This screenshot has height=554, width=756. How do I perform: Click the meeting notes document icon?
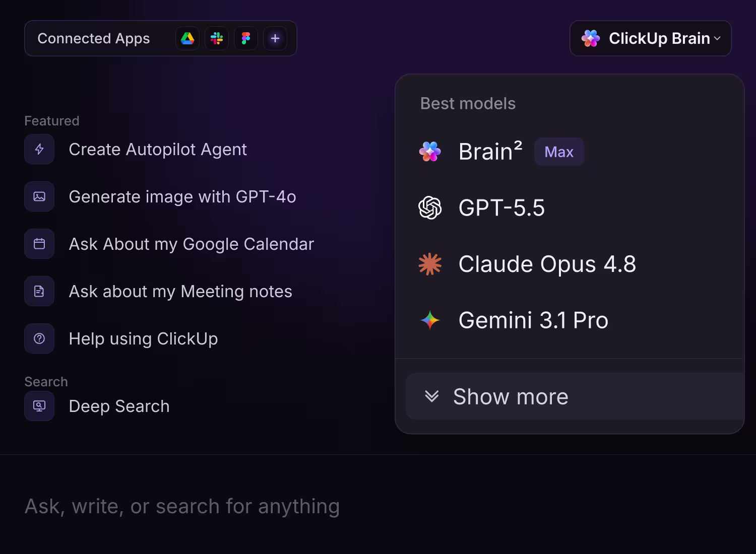(39, 291)
